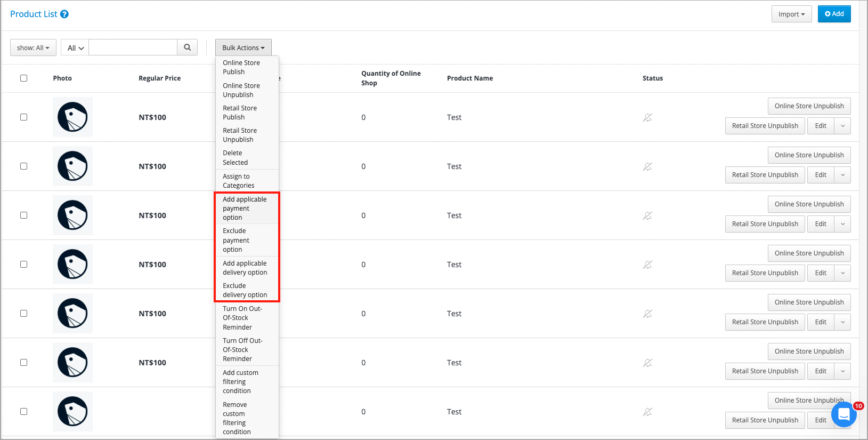Click the status icon of the sixth product
Screen dimensions: 868x440
[647, 363]
